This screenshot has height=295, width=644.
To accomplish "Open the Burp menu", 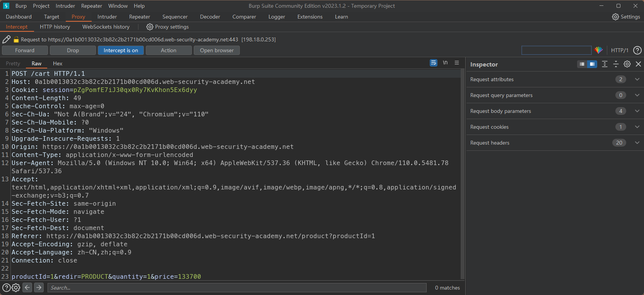I will coord(21,6).
